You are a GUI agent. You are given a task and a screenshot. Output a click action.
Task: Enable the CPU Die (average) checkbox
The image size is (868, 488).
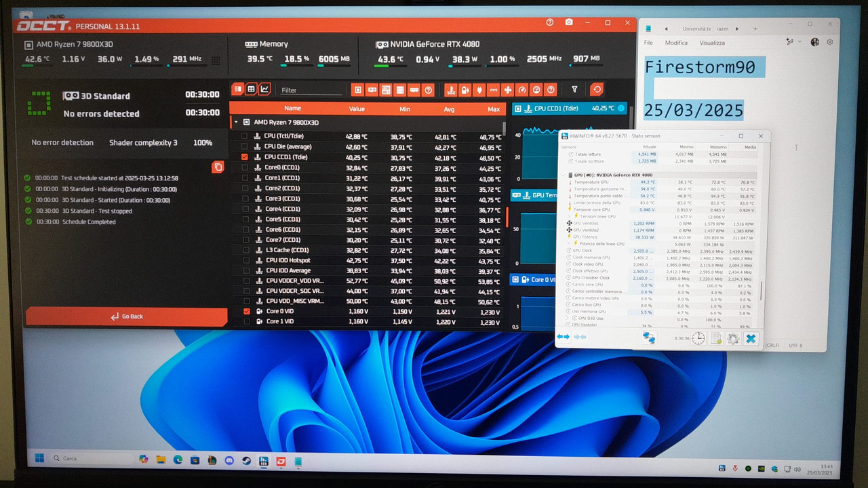245,146
